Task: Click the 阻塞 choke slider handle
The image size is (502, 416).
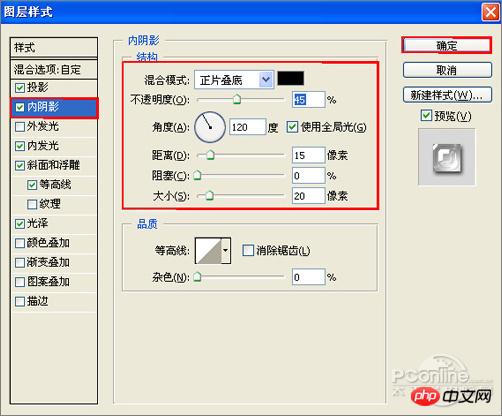Action: 197,175
